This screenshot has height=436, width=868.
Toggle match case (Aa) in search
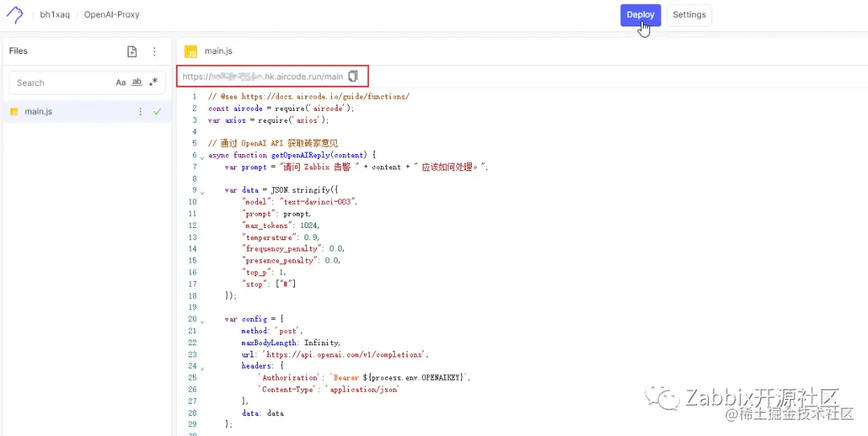[121, 83]
